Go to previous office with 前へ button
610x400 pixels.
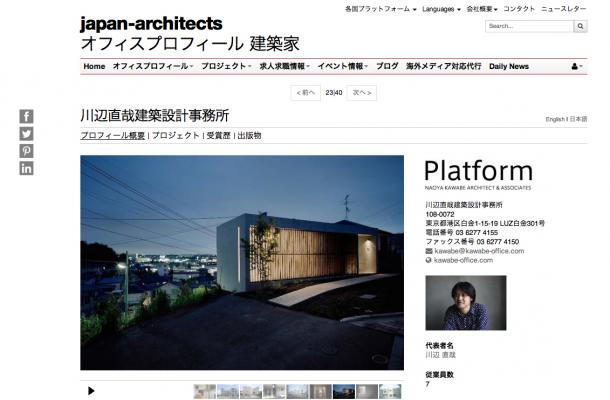(306, 93)
